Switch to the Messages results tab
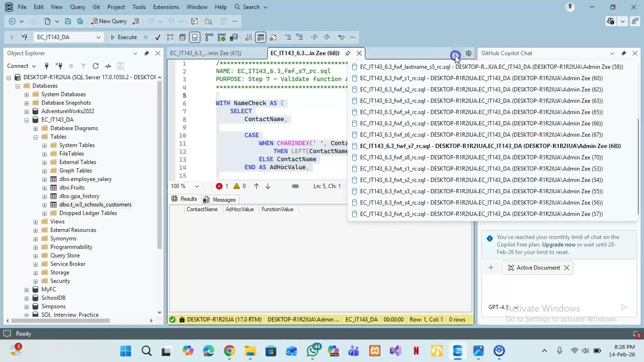This screenshot has width=644, height=362. tap(219, 200)
